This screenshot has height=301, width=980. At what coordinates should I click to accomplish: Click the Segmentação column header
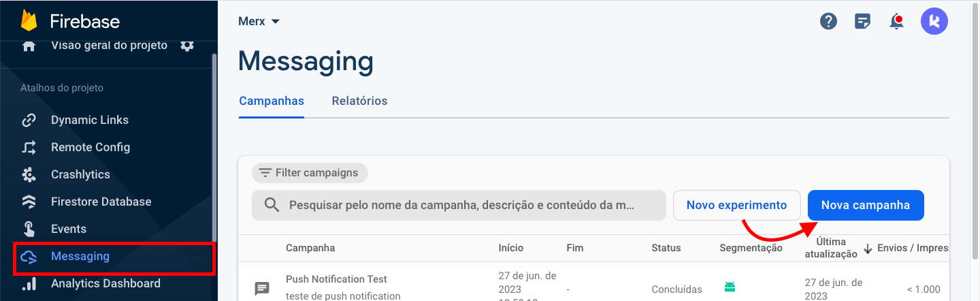coord(751,248)
